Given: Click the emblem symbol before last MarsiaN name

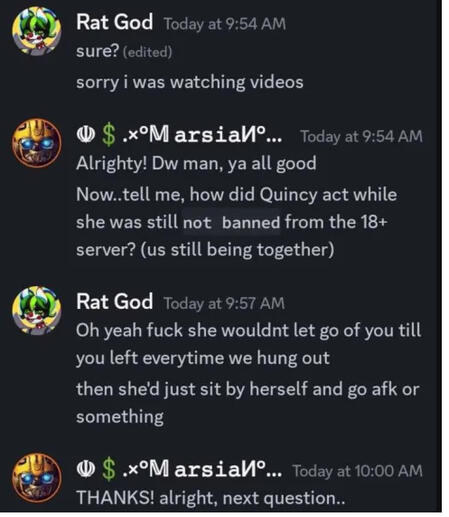Looking at the screenshot, I should (x=86, y=469).
